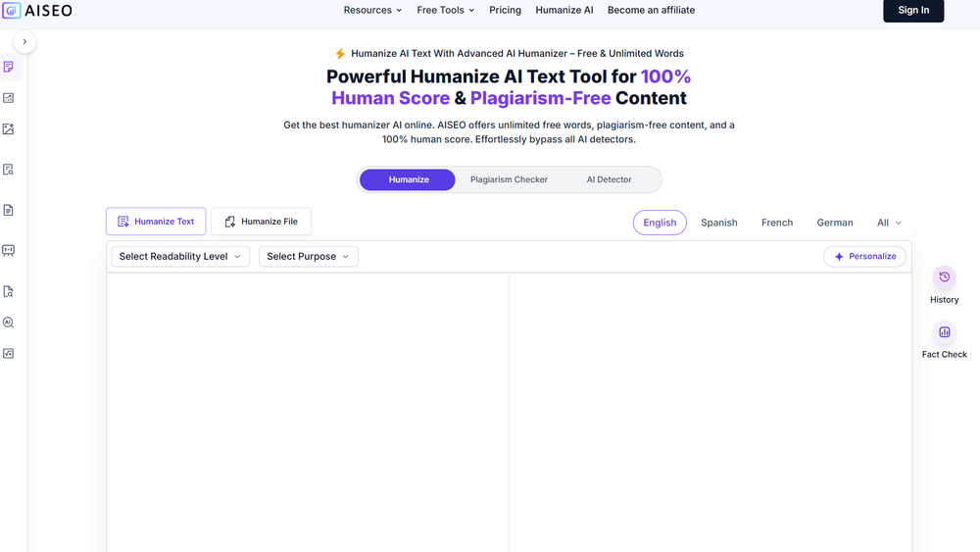Open the AI image generator sidebar icon
The image size is (980, 552).
pyautogui.click(x=9, y=128)
